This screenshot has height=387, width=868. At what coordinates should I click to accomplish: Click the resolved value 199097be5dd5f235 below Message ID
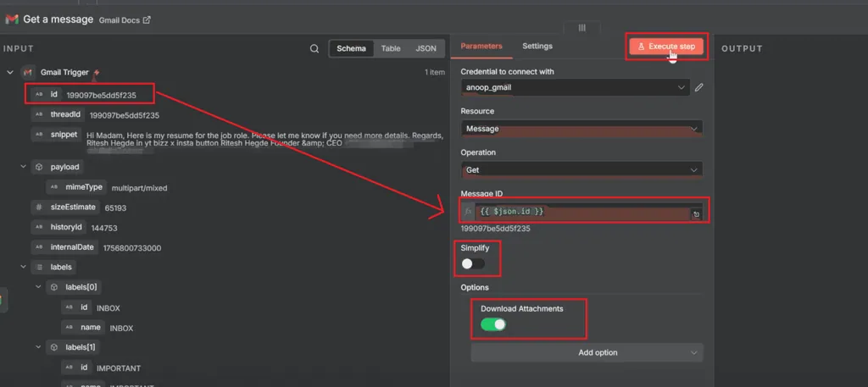pyautogui.click(x=495, y=229)
